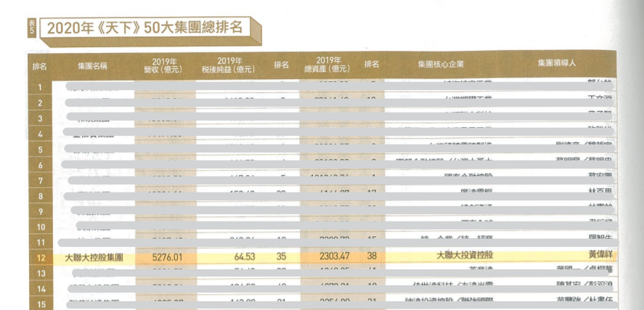Click total assets rank 38 in row 12

coord(371,256)
